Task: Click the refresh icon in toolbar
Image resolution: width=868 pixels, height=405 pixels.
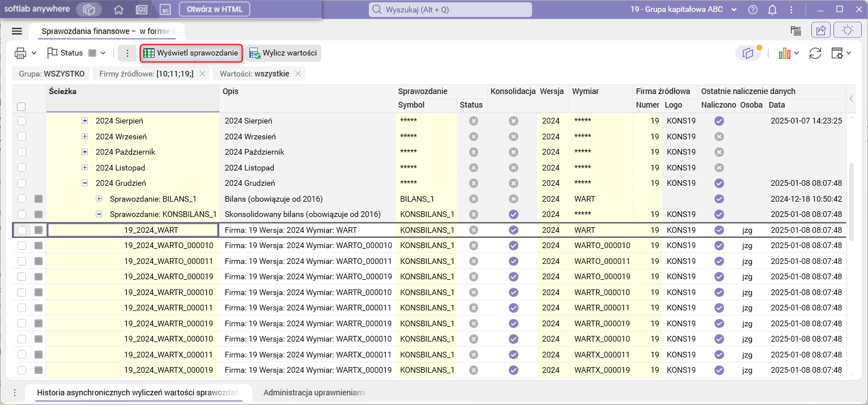Action: (815, 53)
